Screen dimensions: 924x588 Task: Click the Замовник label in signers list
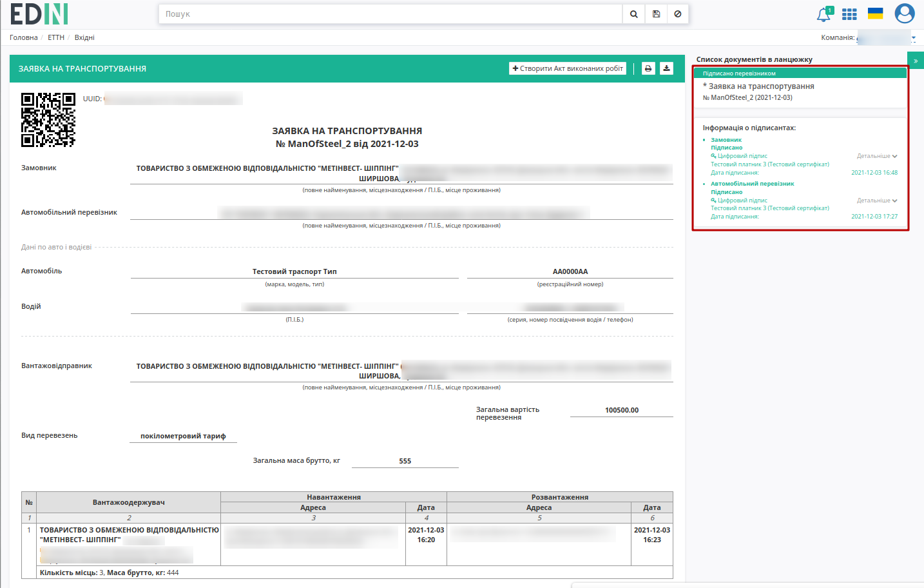726,140
